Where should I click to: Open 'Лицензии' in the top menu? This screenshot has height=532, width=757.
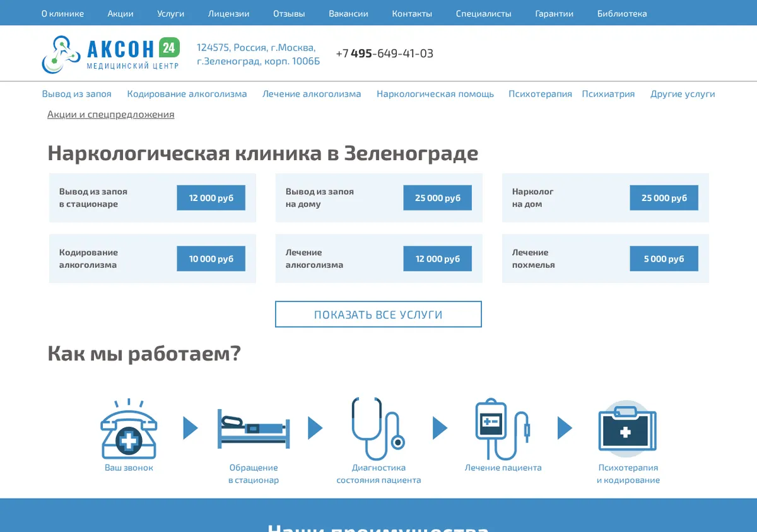point(228,13)
